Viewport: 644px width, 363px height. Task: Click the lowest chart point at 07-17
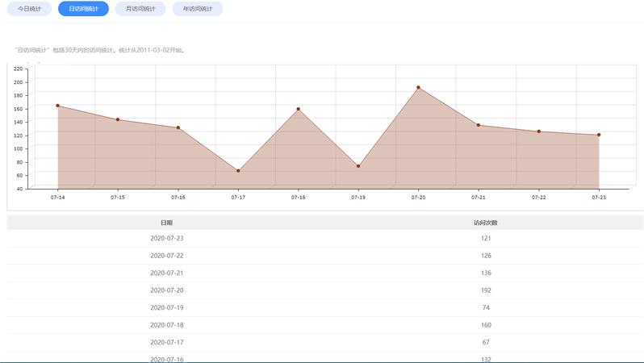point(238,171)
